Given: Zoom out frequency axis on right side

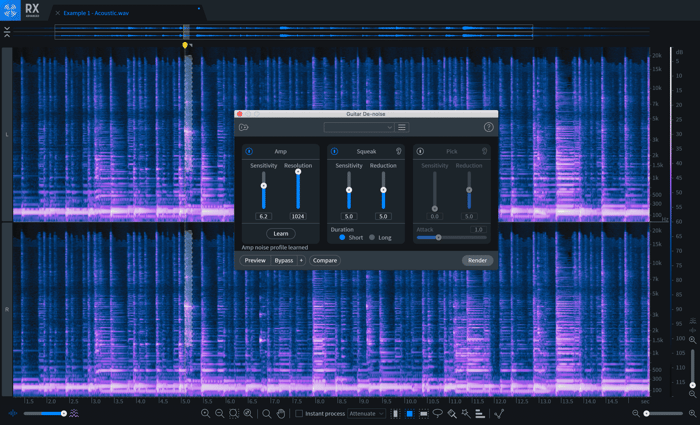Looking at the screenshot, I should coord(692,394).
